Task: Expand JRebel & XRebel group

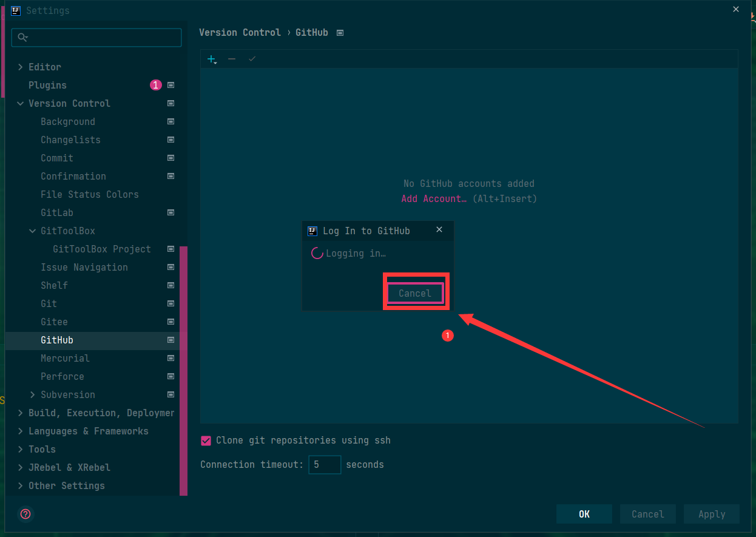Action: [21, 468]
